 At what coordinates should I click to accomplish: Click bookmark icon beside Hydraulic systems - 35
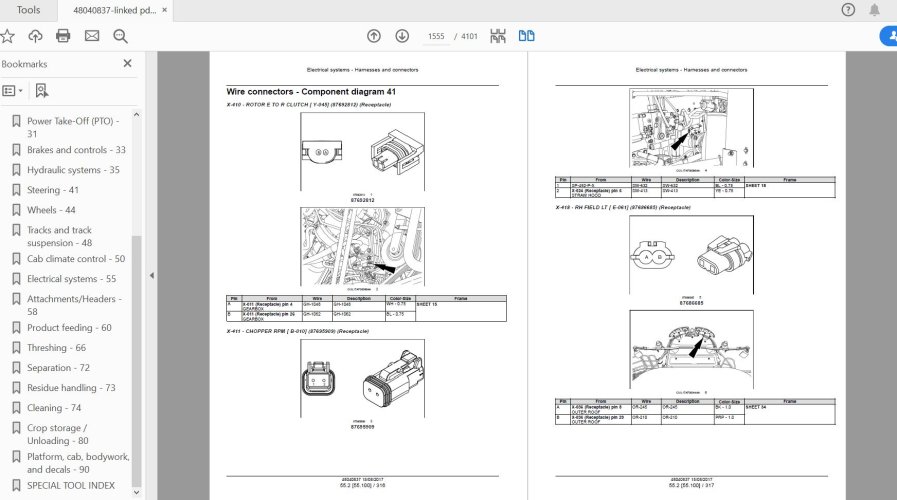click(x=16, y=170)
